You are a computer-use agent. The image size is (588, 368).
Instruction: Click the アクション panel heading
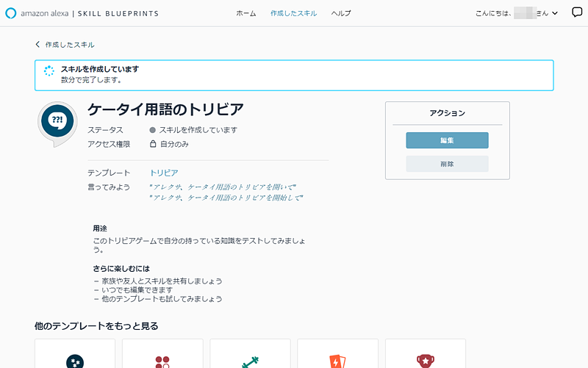click(x=447, y=113)
